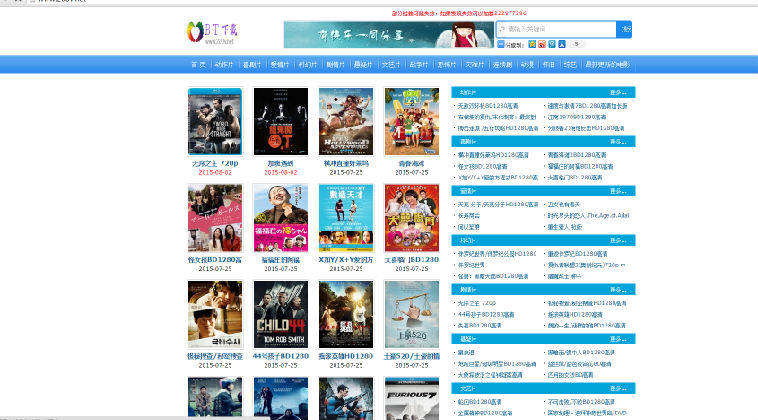Viewport: 758px width, 420px height.
Task: Expand 更多 in the 剧情片 sidebar section
Action: click(618, 290)
